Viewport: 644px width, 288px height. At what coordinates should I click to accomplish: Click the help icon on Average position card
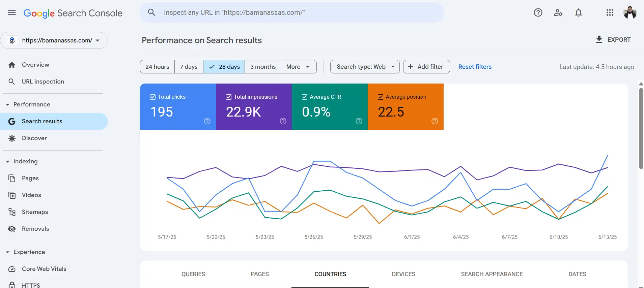pos(435,121)
